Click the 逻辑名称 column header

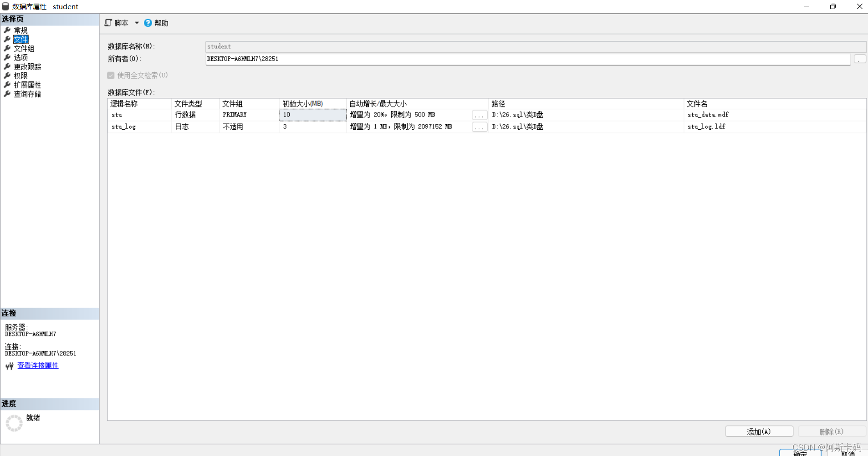click(x=140, y=104)
